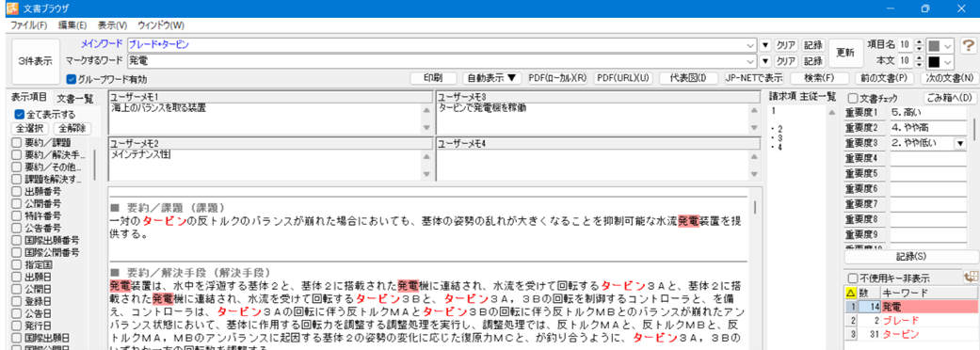
Task: Click the gray 項目名 color swatch
Action: pyautogui.click(x=935, y=45)
